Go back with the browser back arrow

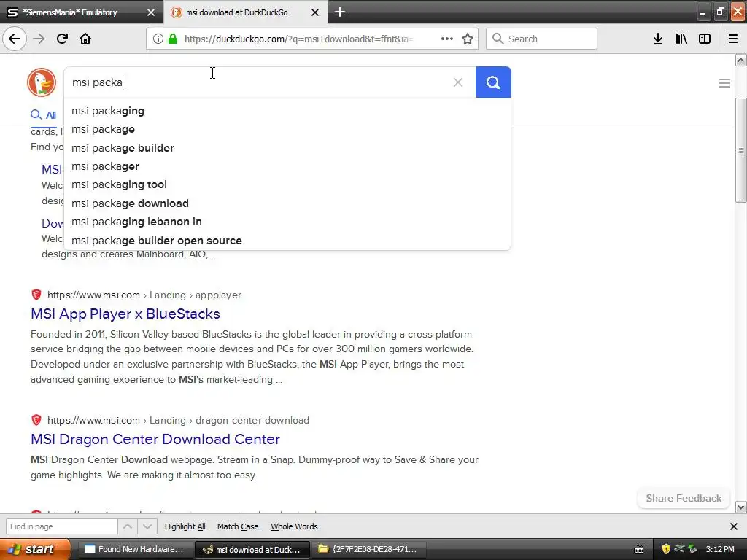[x=15, y=39]
